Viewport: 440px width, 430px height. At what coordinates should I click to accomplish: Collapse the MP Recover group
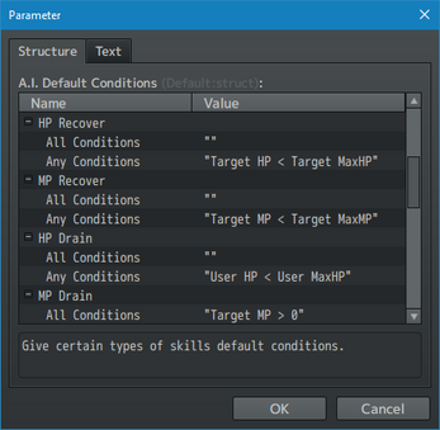(28, 180)
